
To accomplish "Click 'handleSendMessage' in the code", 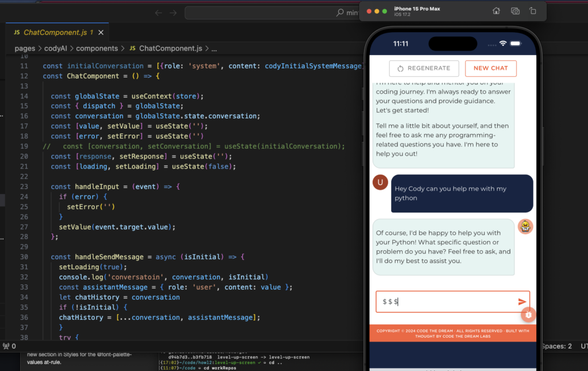I will pyautogui.click(x=109, y=257).
